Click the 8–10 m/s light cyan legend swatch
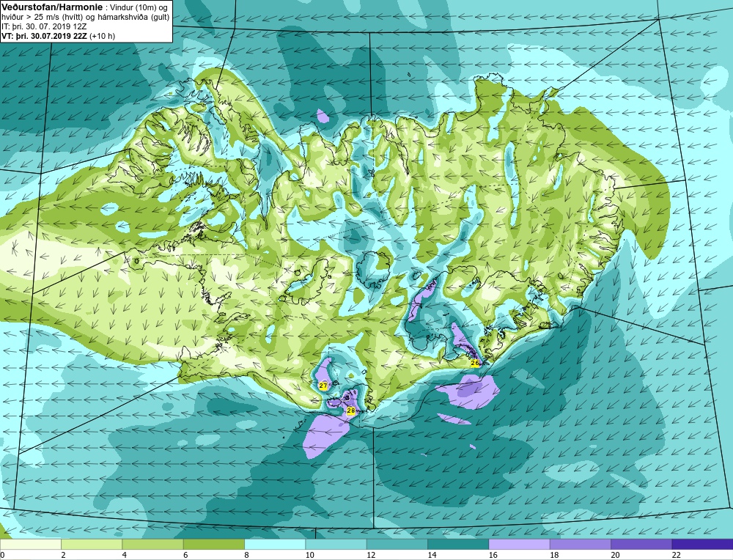The image size is (733, 560). pyautogui.click(x=275, y=545)
